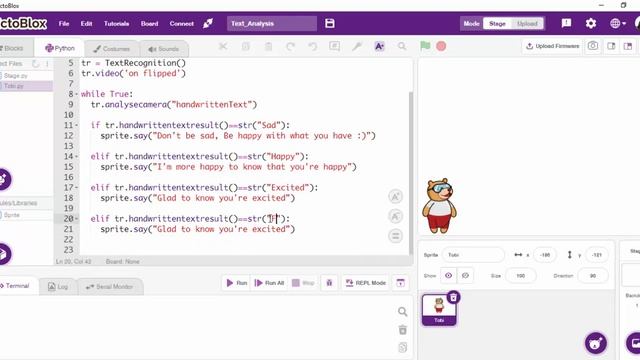Click the font size A+ icon

click(379, 46)
